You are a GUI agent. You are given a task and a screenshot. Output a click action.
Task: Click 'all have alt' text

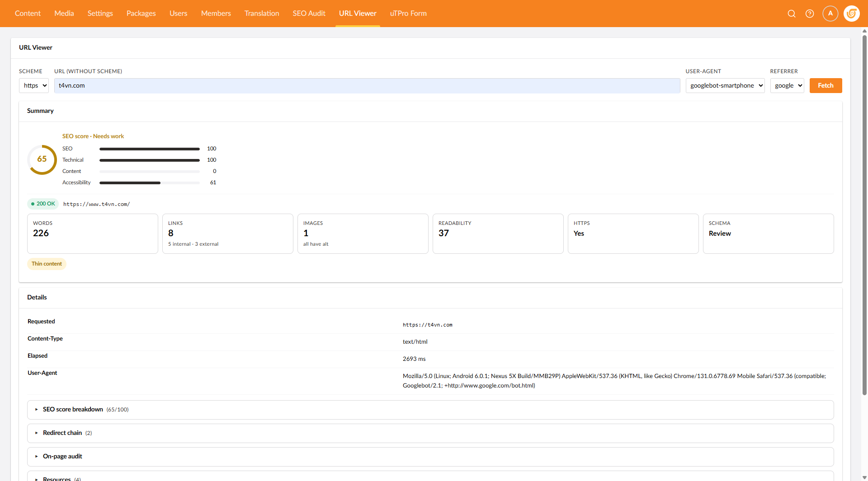point(316,244)
